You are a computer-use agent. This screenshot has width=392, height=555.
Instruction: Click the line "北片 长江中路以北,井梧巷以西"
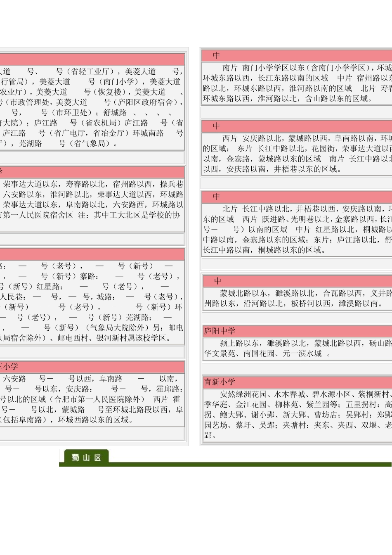click(307, 209)
